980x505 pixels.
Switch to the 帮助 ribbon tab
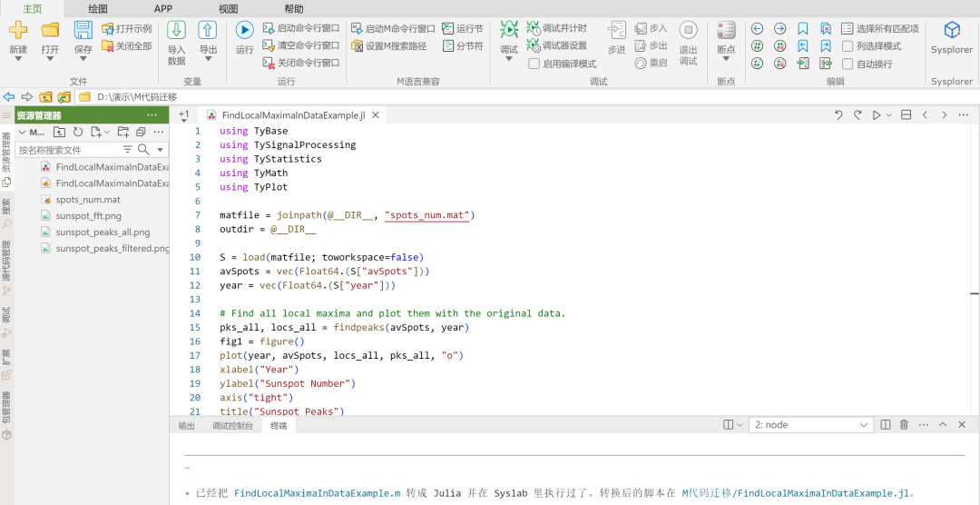coord(294,9)
